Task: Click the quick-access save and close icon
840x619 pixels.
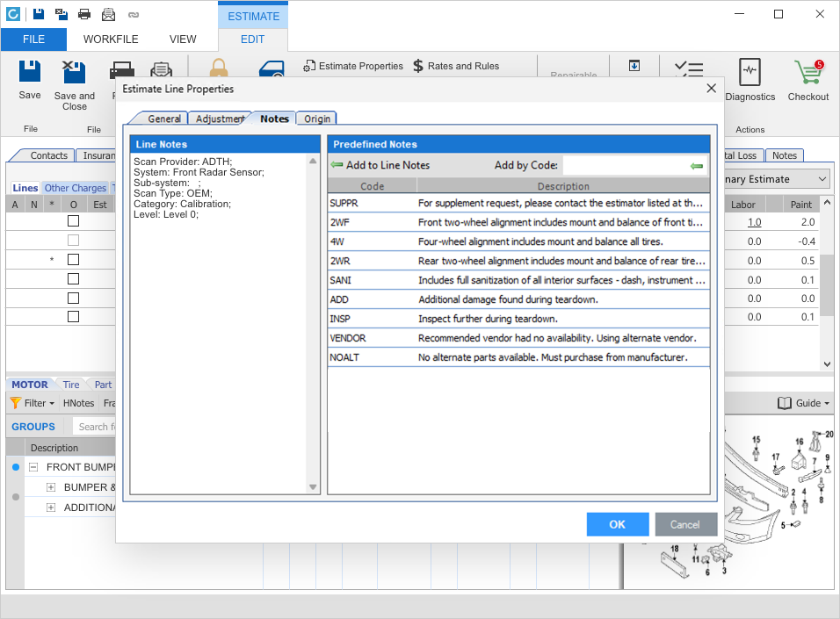Action: click(x=62, y=14)
